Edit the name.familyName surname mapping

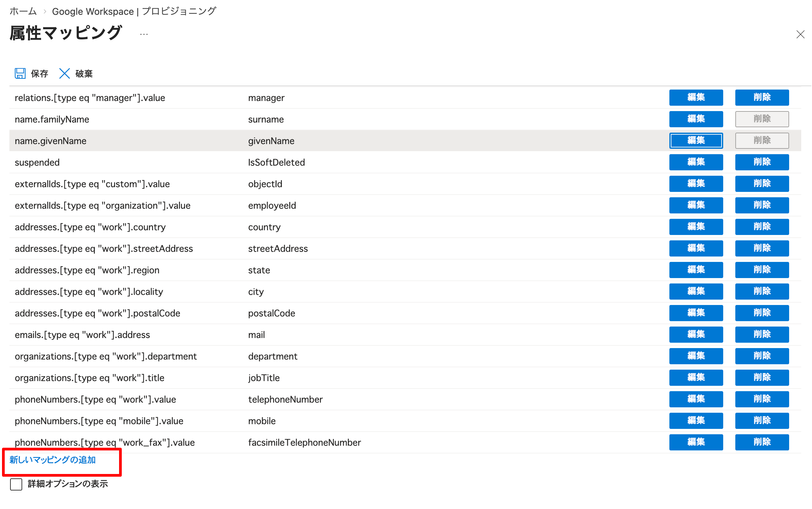pos(696,119)
